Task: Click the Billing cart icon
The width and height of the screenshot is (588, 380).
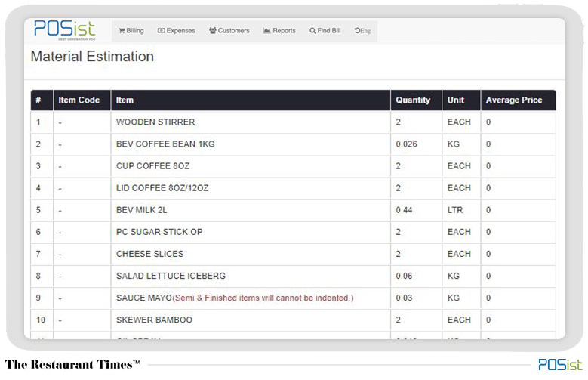Action: point(122,31)
